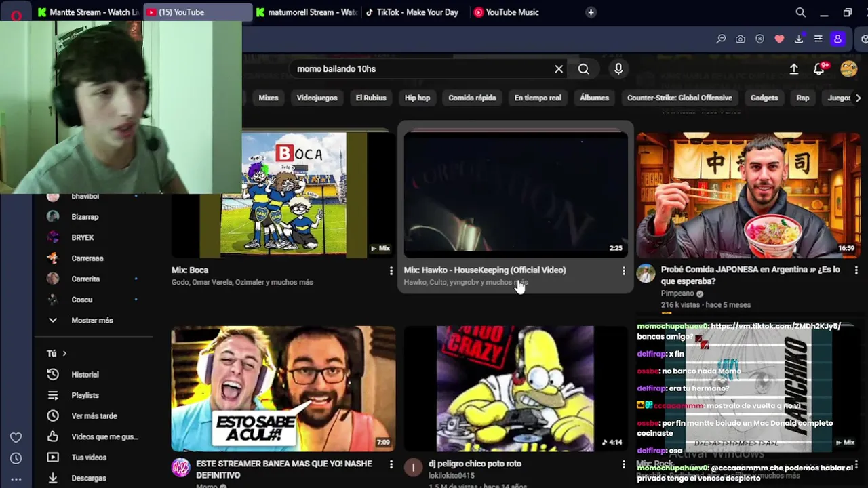Click the Opera find-in-page toolbar icon
Image resolution: width=868 pixels, height=488 pixels.
coord(721,39)
